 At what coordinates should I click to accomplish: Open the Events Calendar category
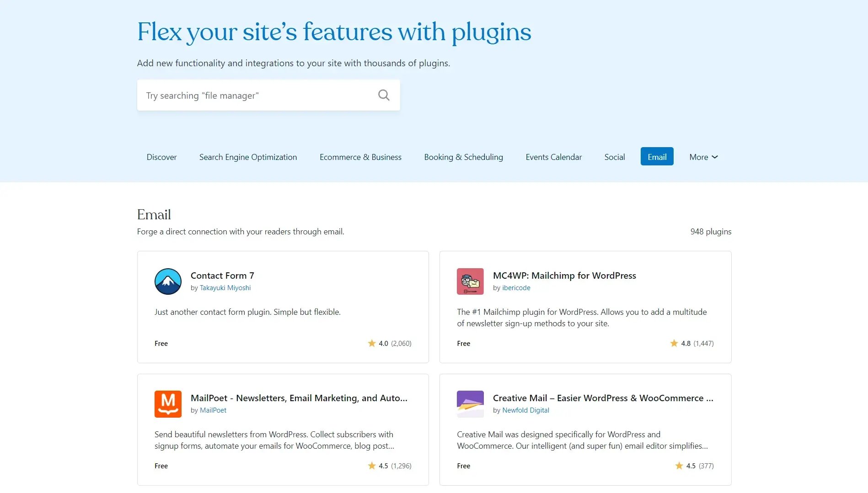point(553,157)
